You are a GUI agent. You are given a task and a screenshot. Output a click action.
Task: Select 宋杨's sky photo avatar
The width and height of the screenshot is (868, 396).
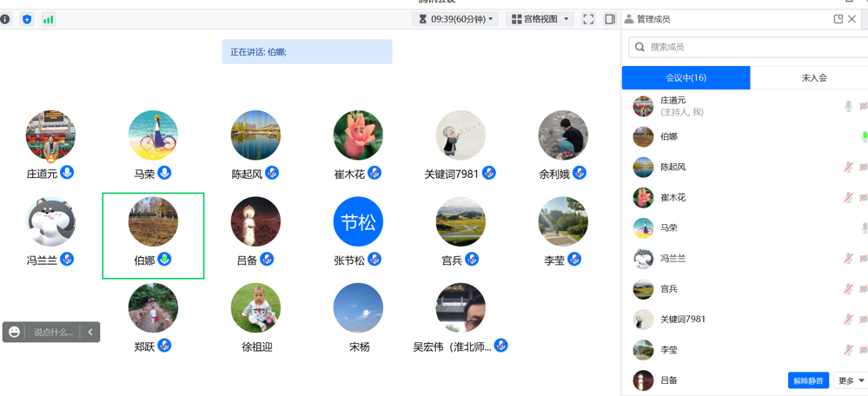[358, 308]
